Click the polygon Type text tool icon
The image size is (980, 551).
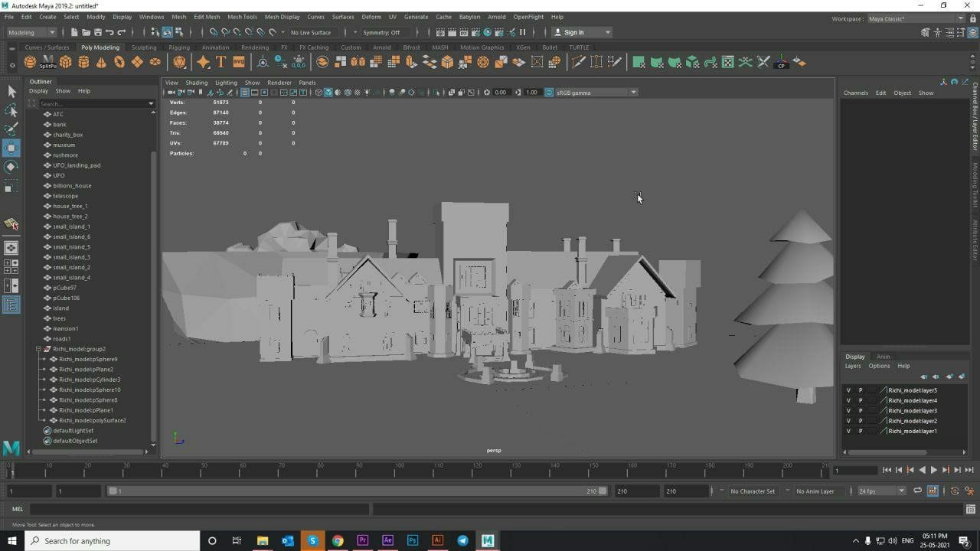[220, 62]
